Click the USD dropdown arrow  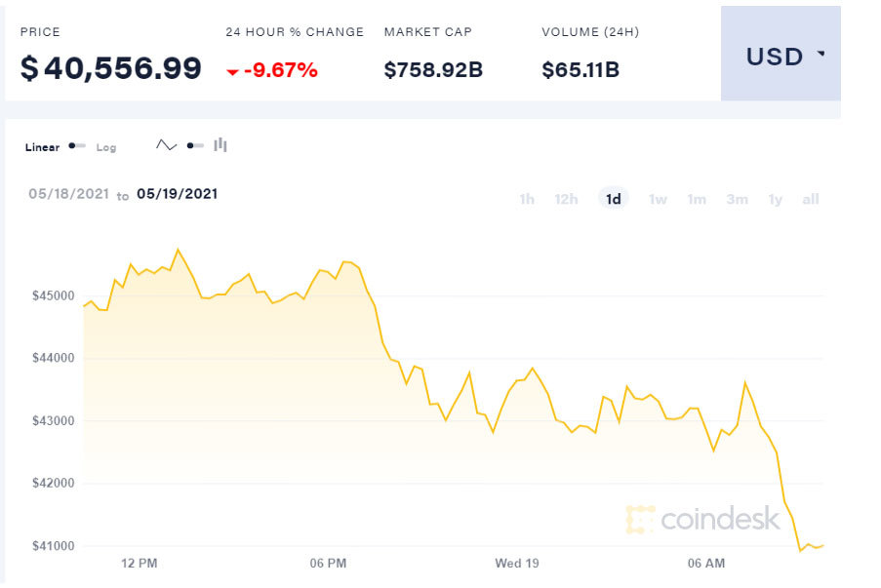coord(821,54)
